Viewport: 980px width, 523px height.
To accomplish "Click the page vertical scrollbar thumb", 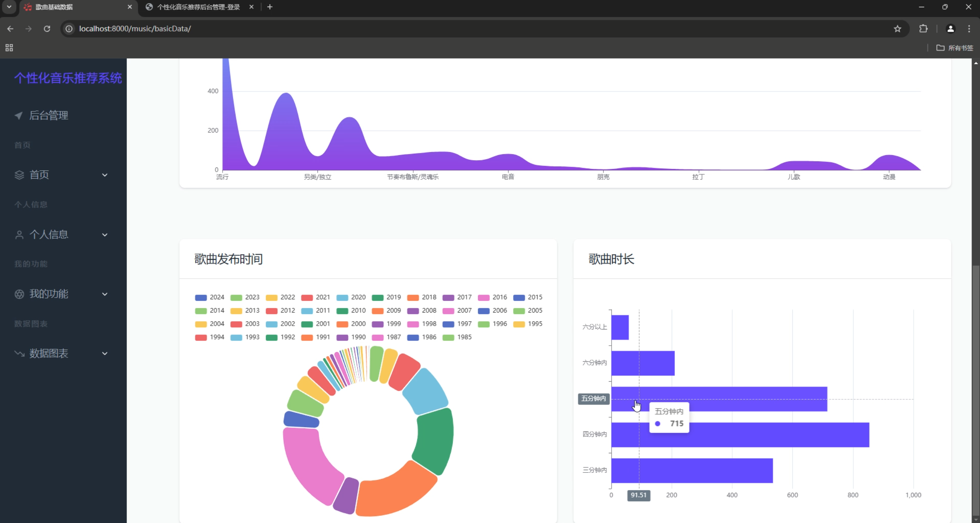I will (976, 391).
